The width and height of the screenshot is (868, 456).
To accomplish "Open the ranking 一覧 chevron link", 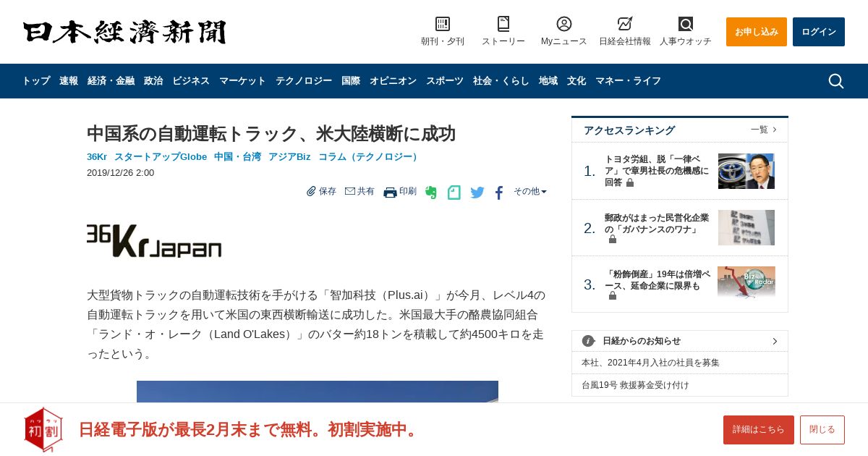I will (764, 130).
